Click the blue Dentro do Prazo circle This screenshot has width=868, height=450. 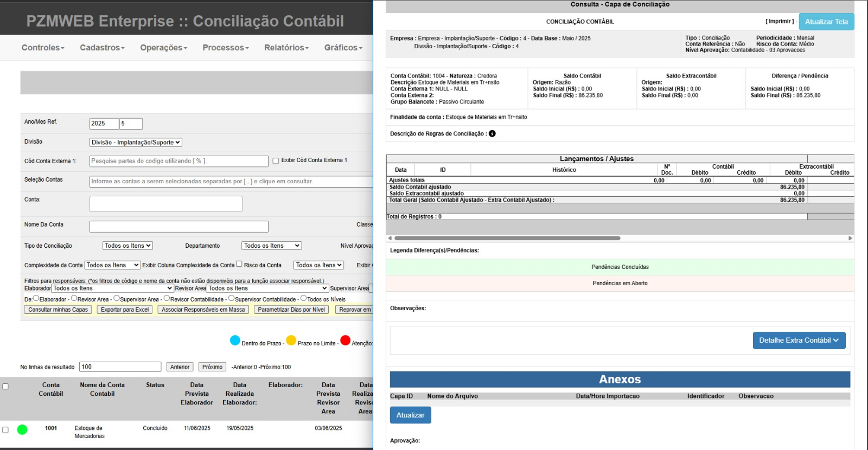pos(235,340)
